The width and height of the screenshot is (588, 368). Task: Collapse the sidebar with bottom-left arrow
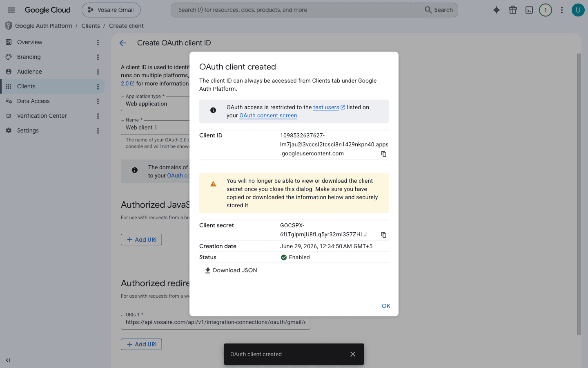(8, 360)
